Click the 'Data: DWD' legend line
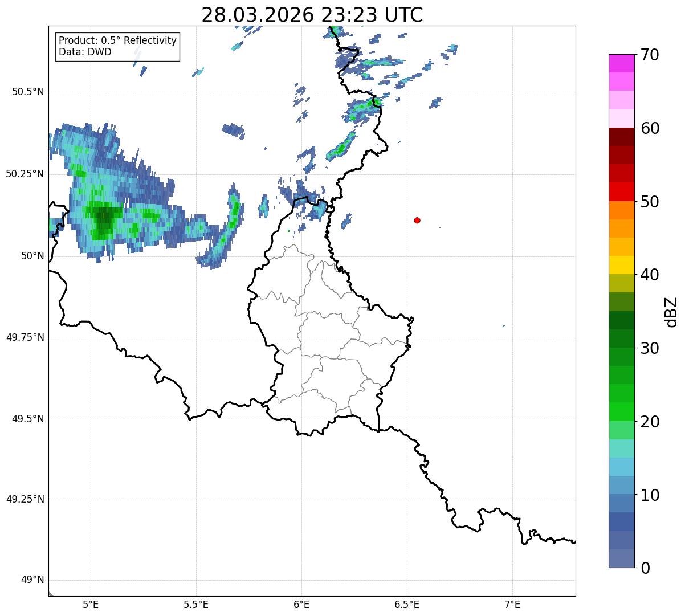The width and height of the screenshot is (685, 616). click(85, 52)
